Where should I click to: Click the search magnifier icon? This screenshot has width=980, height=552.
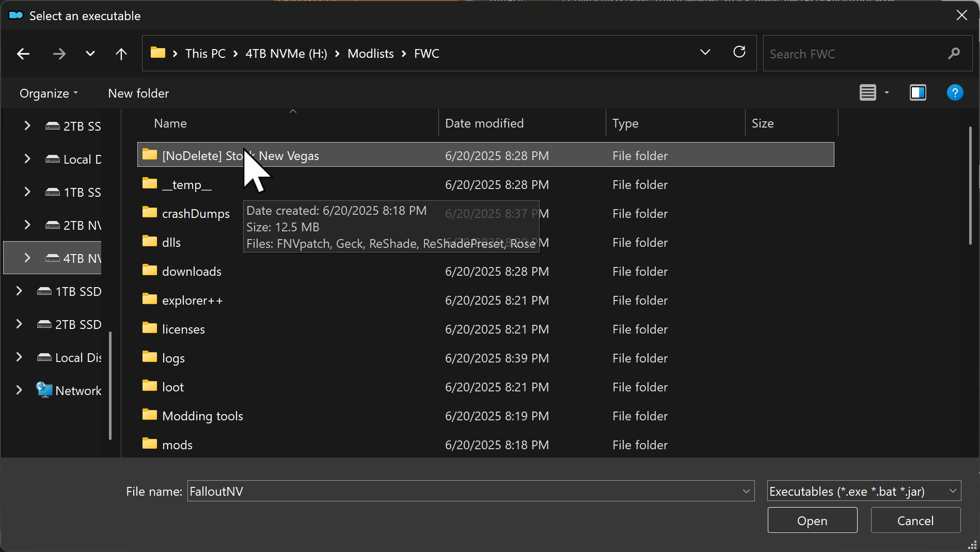(954, 53)
